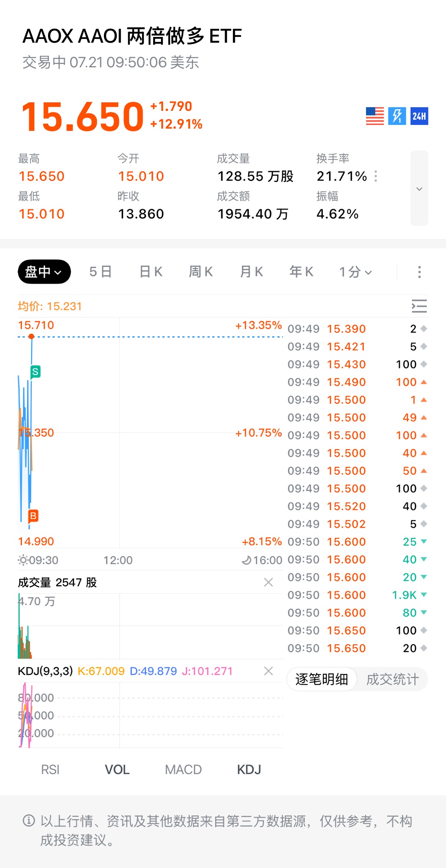Tap the 换手率 21.71% value

click(342, 177)
